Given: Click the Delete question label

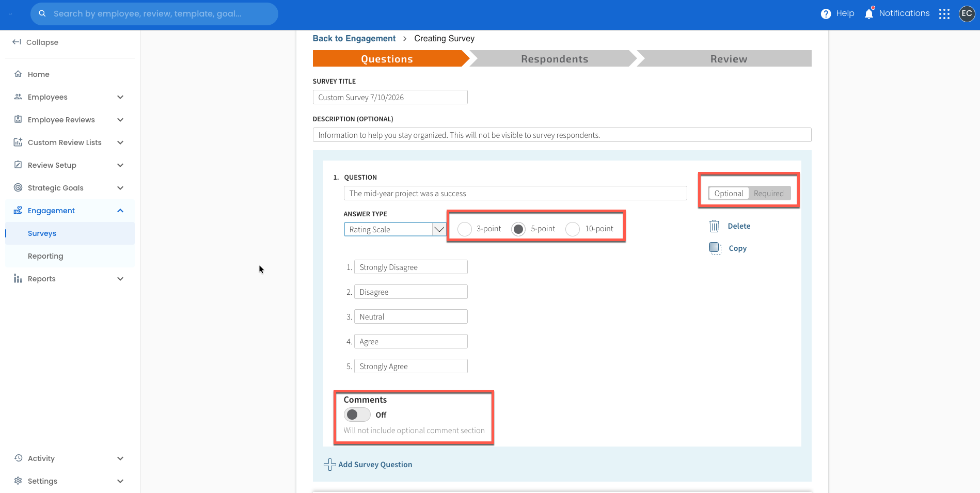Looking at the screenshot, I should (x=739, y=226).
